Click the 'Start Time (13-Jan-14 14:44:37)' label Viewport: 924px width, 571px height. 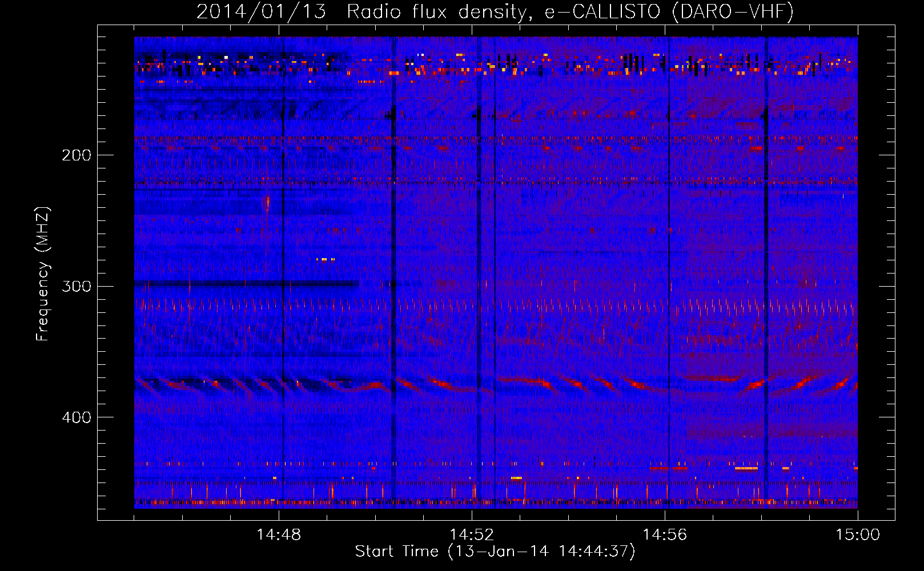click(x=495, y=552)
